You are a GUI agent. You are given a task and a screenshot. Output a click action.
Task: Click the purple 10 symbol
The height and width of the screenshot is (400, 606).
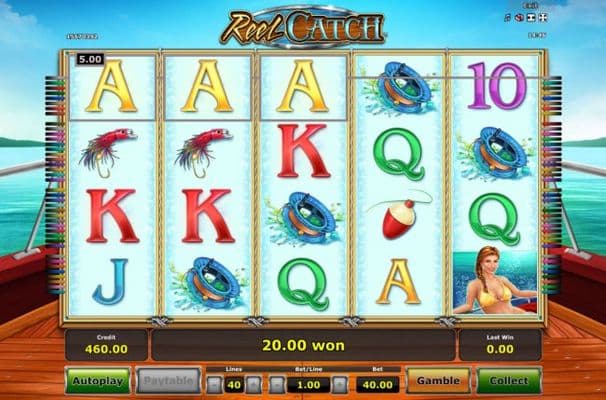tap(496, 85)
